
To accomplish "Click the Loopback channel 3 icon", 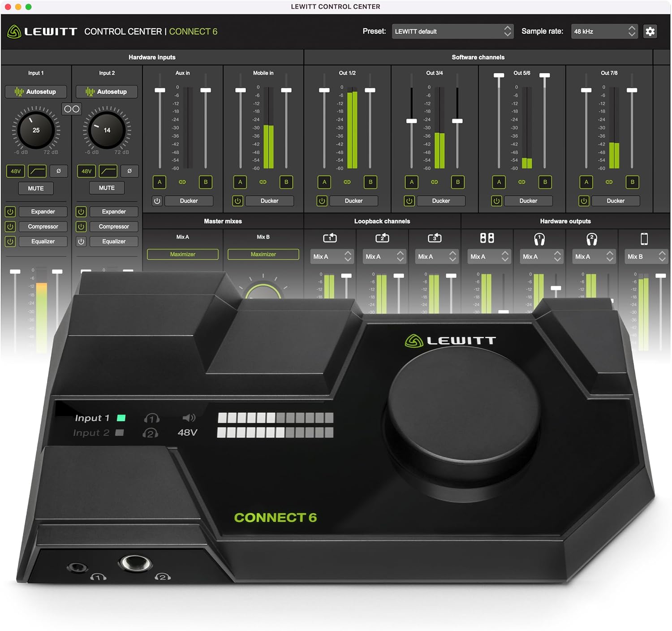I will tap(435, 238).
